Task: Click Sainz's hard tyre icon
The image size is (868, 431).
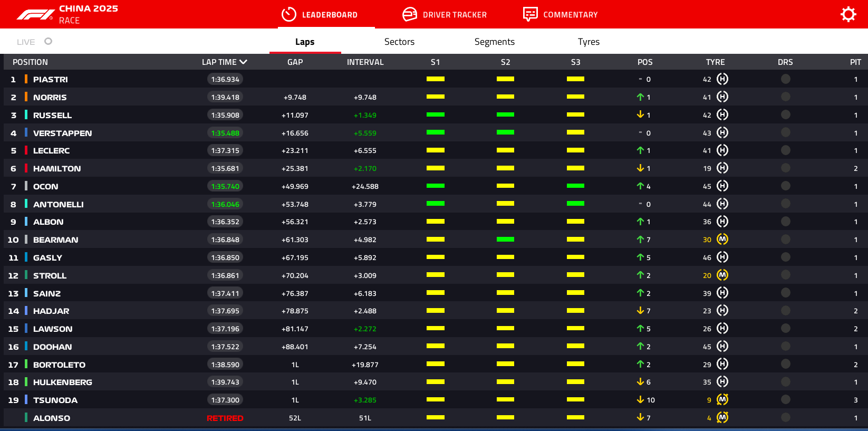Action: click(722, 293)
